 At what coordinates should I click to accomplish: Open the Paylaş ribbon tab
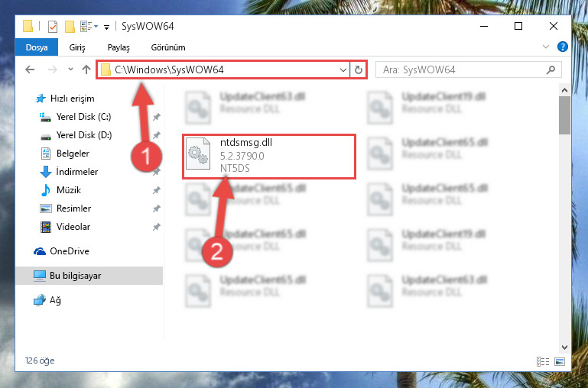point(119,47)
